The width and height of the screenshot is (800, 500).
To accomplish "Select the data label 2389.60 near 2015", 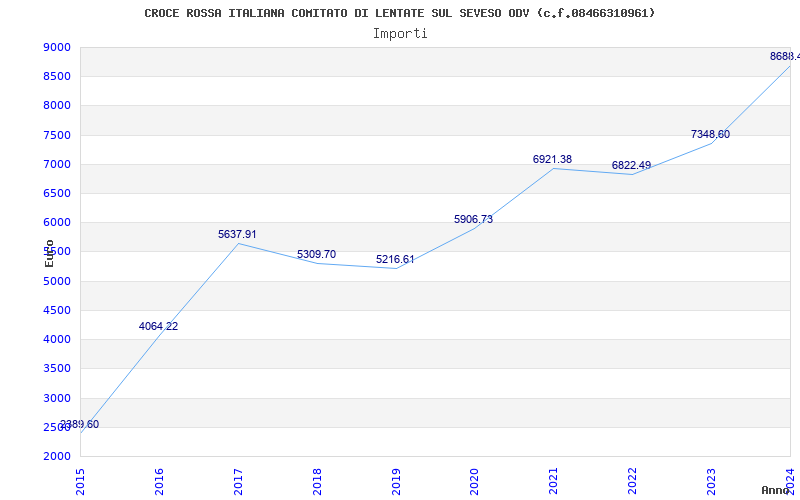I will pyautogui.click(x=80, y=424).
